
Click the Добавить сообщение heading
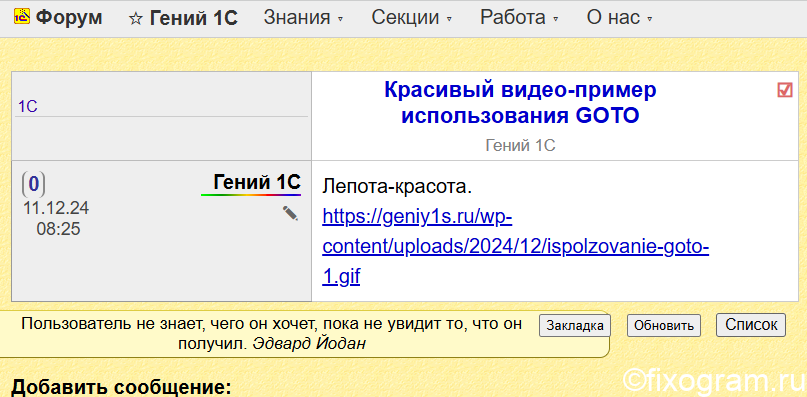tap(121, 386)
